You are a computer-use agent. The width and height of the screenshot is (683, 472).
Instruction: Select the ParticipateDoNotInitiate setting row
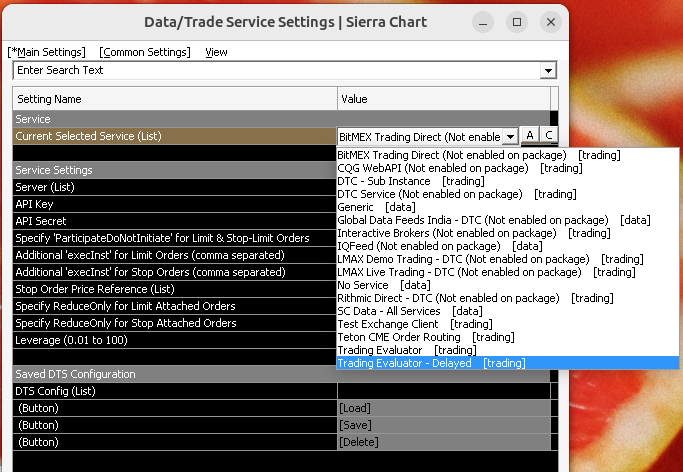(175, 238)
